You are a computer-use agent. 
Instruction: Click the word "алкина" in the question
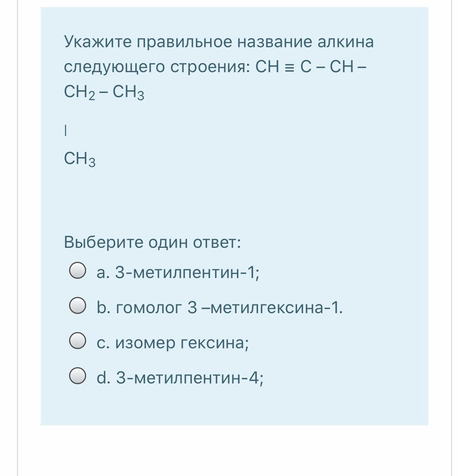click(x=345, y=42)
